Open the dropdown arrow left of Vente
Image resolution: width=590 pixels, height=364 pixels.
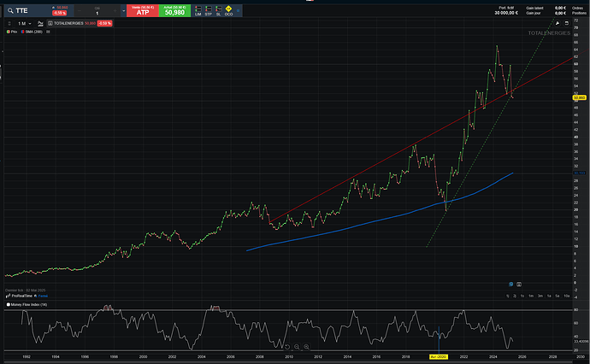click(123, 11)
